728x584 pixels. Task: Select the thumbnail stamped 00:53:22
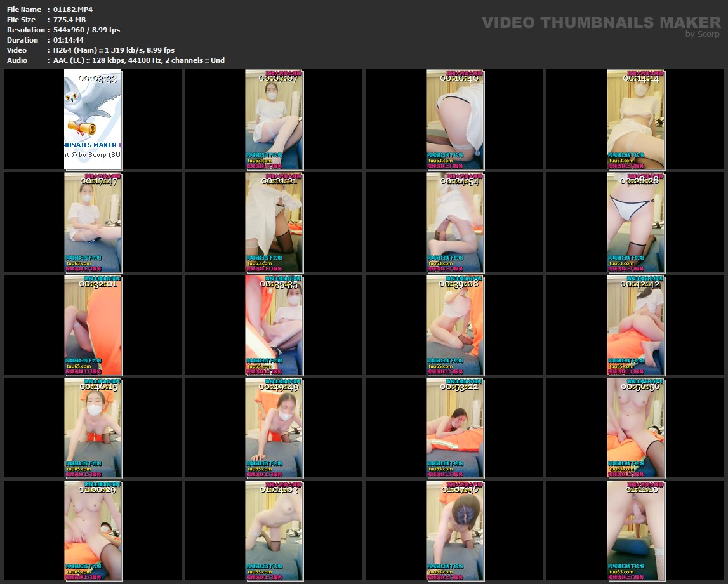[x=454, y=428]
